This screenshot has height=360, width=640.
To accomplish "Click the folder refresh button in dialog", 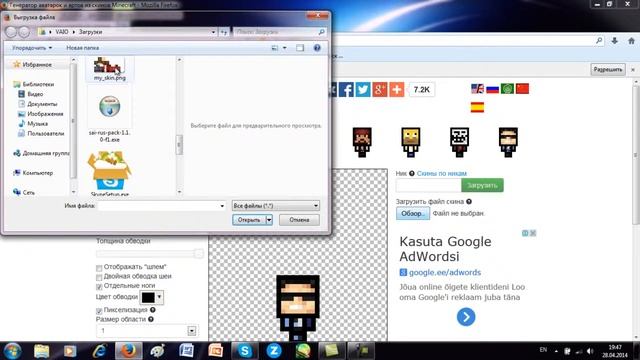I will coord(224,32).
